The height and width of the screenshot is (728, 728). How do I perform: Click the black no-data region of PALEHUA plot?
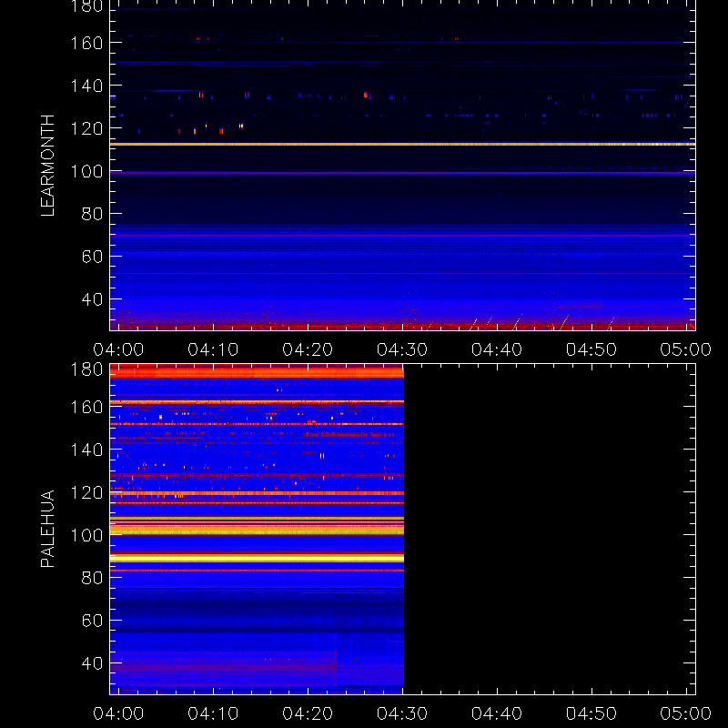click(550, 530)
